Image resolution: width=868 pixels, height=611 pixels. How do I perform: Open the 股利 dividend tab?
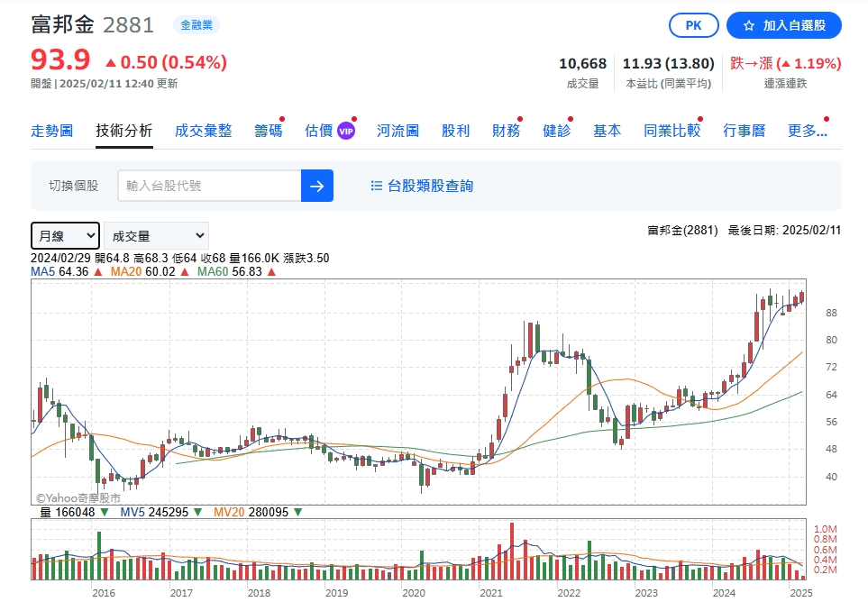pyautogui.click(x=455, y=131)
